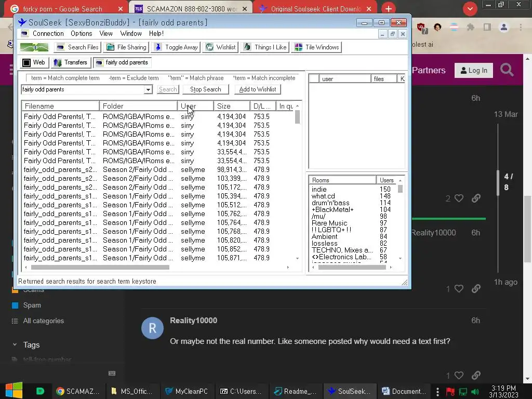Open Reality10000 profile avatar
532x399 pixels.
[x=152, y=328]
